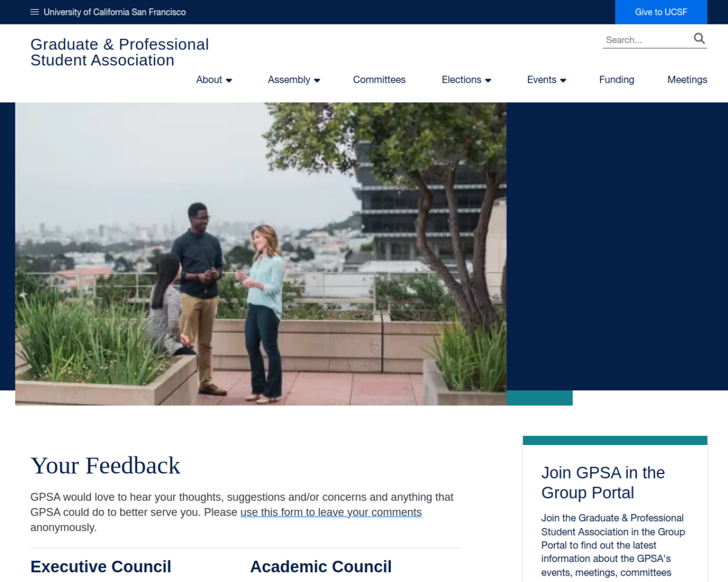Click the Give to UCSF button
Viewport: 728px width, 582px height.
[661, 12]
